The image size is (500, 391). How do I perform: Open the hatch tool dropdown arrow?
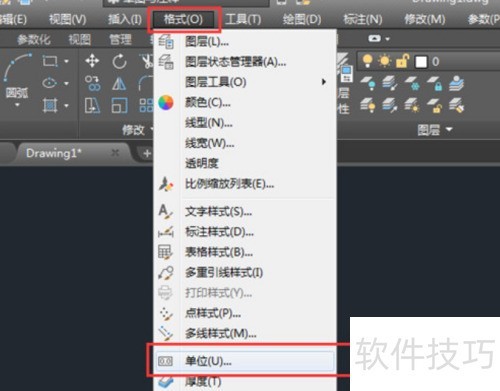[66, 106]
